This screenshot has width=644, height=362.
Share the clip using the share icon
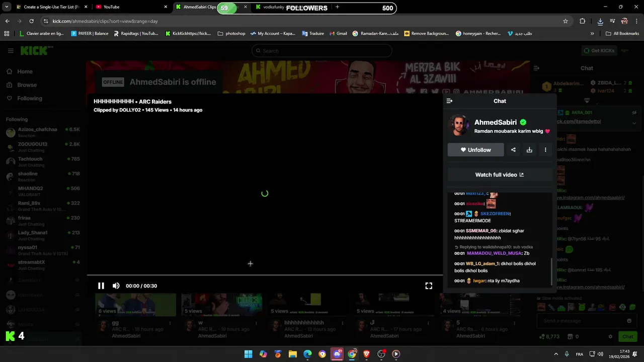tap(513, 150)
